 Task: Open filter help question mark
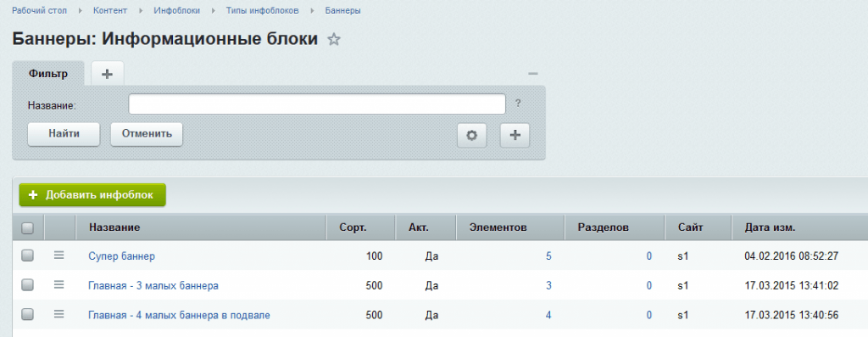point(518,103)
